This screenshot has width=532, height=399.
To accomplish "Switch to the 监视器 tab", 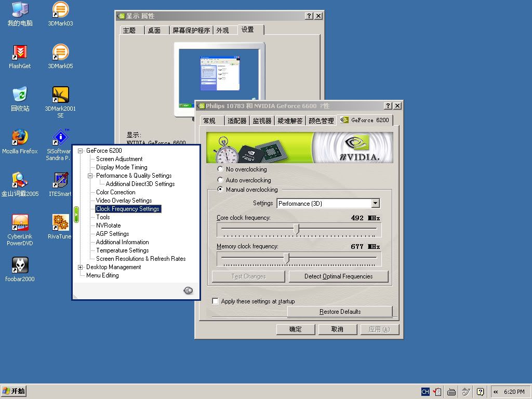I will 262,121.
